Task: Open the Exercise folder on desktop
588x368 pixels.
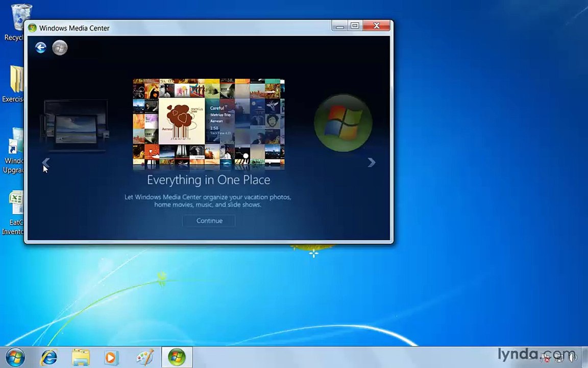Action: coord(13,84)
